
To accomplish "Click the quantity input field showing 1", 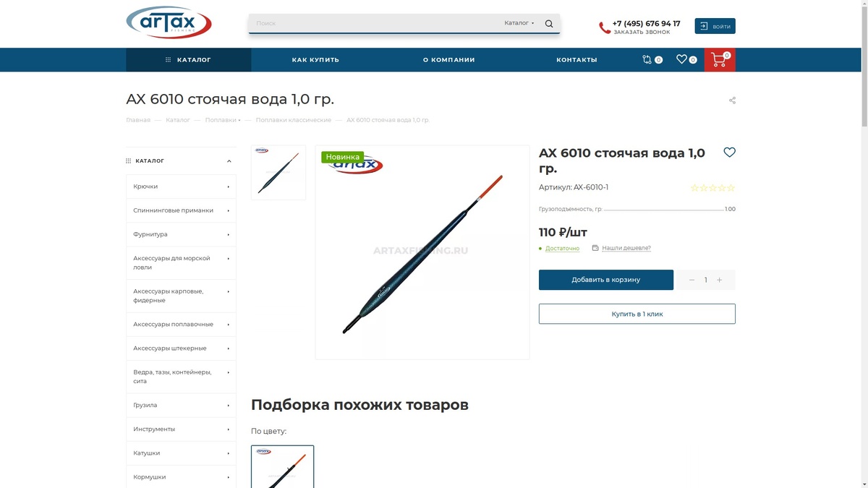I will point(705,280).
